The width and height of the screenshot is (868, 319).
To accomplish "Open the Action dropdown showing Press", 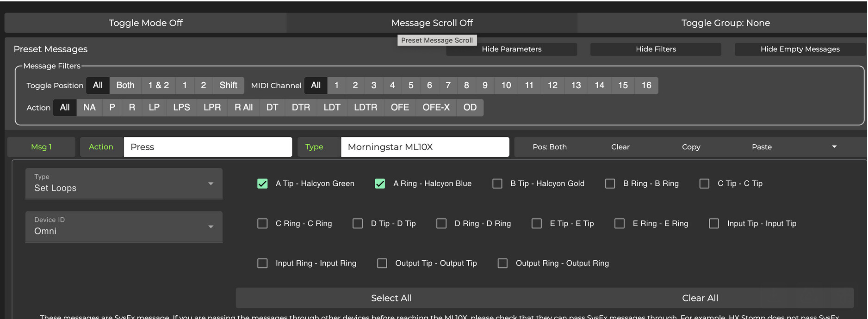I will pos(208,147).
